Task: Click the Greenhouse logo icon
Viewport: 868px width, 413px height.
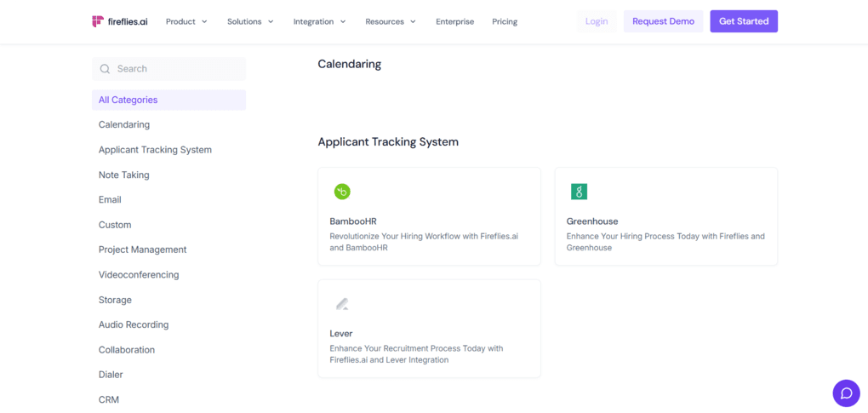Action: pos(579,192)
